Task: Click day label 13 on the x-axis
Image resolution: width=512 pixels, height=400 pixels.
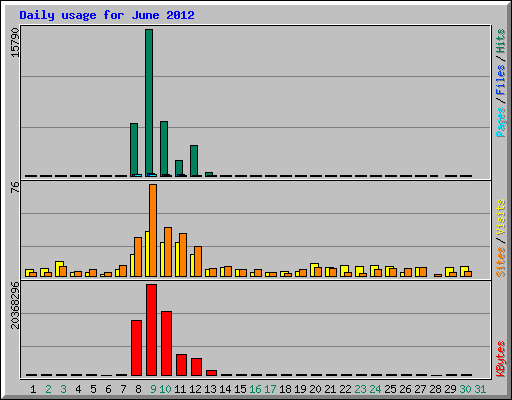Action: (x=210, y=389)
